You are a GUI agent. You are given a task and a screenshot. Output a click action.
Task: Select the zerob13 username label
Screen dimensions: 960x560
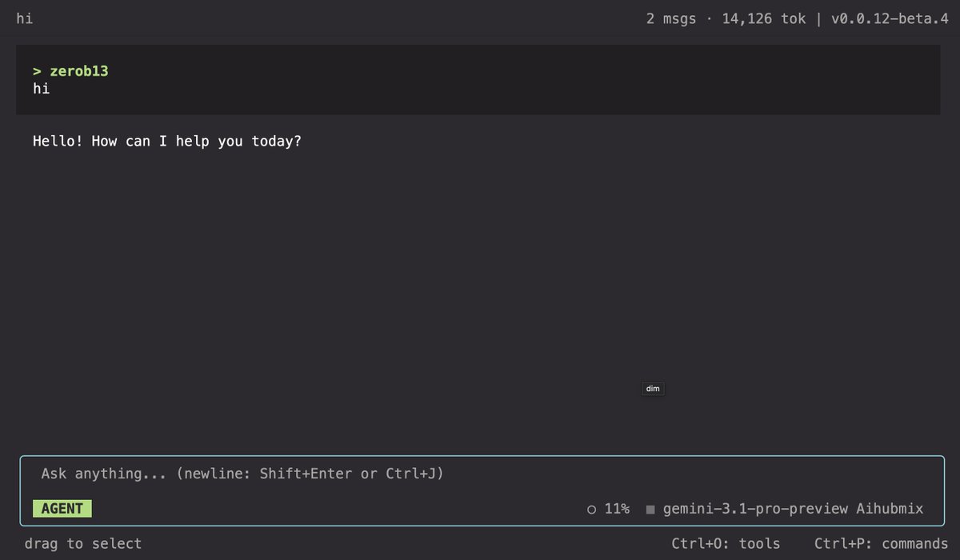[78, 70]
